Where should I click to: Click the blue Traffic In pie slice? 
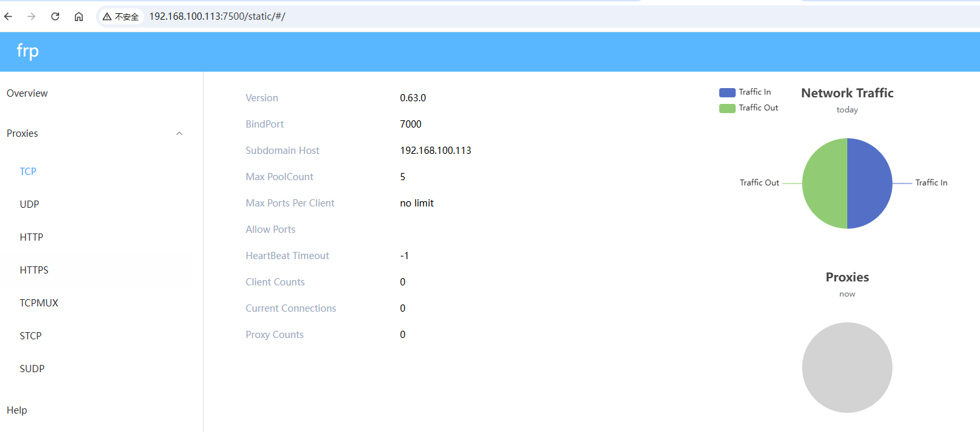pos(870,183)
